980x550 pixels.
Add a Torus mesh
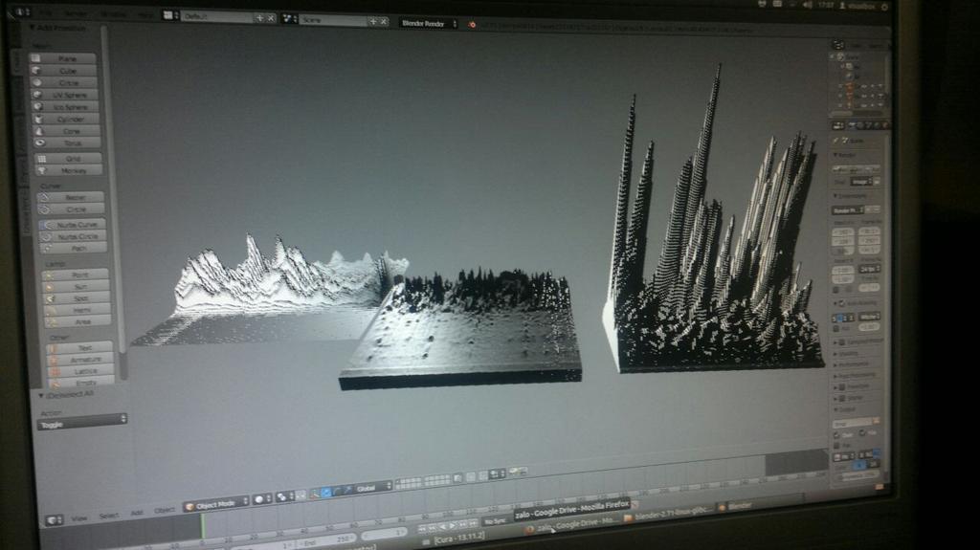69,143
